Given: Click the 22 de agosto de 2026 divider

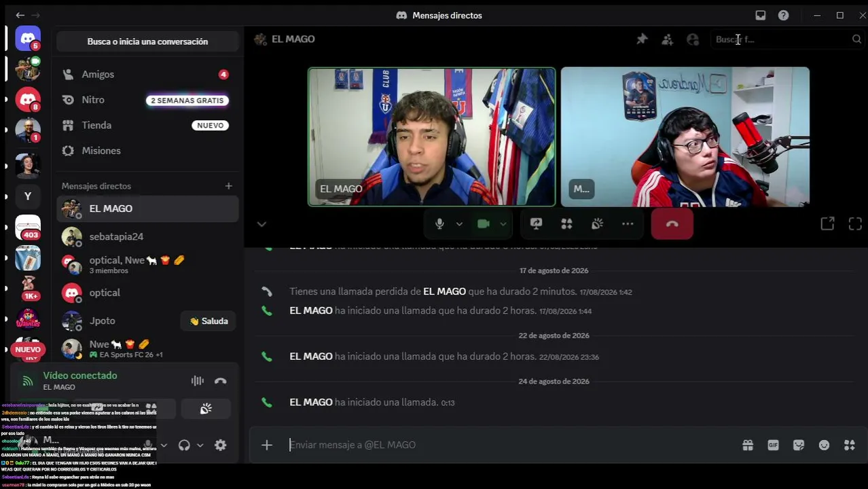Looking at the screenshot, I should (x=554, y=336).
